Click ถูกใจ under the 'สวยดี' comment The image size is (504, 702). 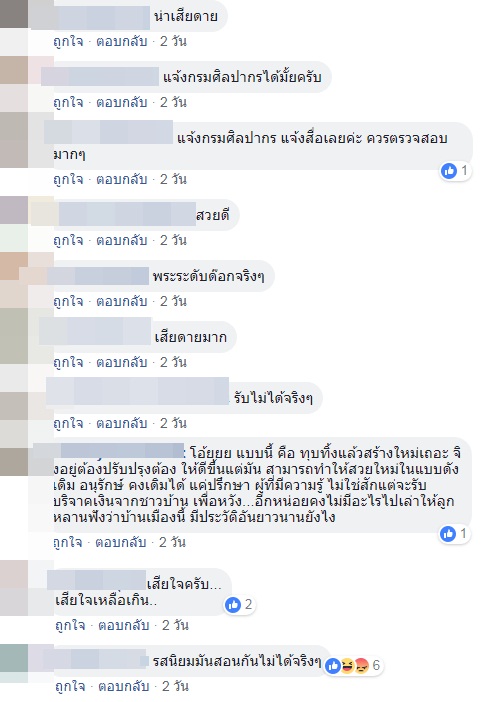68,240
